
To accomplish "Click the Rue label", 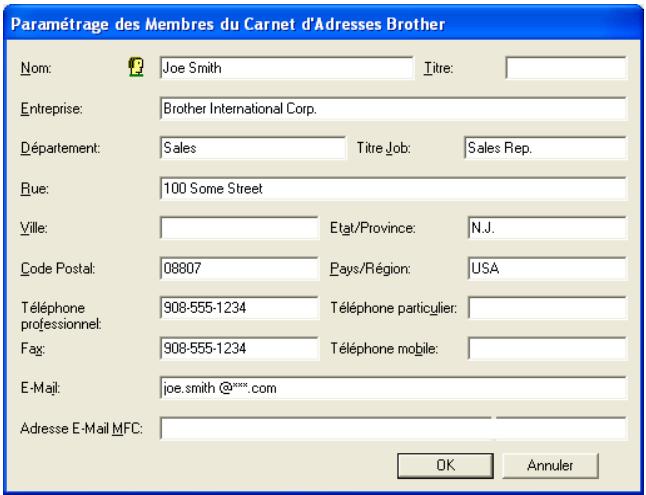I will point(35,188).
